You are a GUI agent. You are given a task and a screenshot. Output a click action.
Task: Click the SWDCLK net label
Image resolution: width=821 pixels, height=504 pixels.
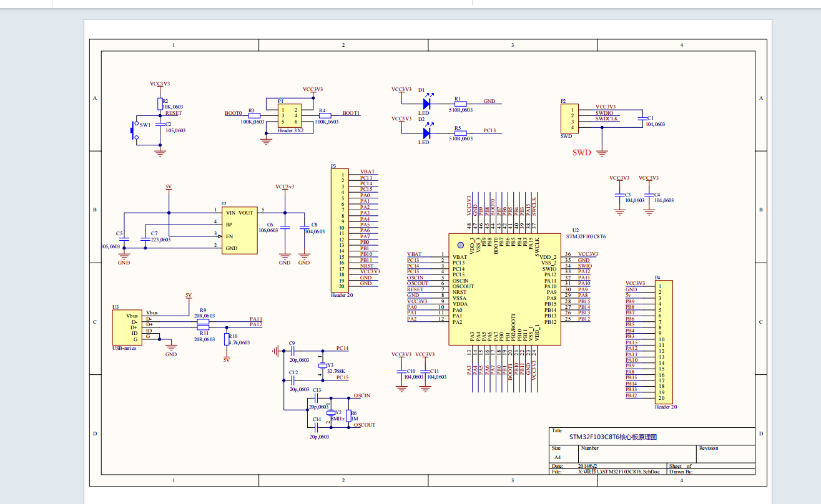pos(606,119)
